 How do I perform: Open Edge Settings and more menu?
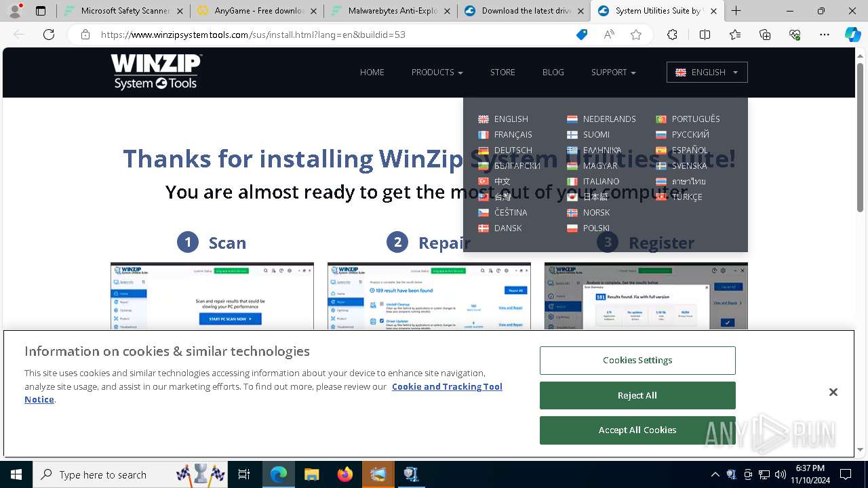click(825, 35)
